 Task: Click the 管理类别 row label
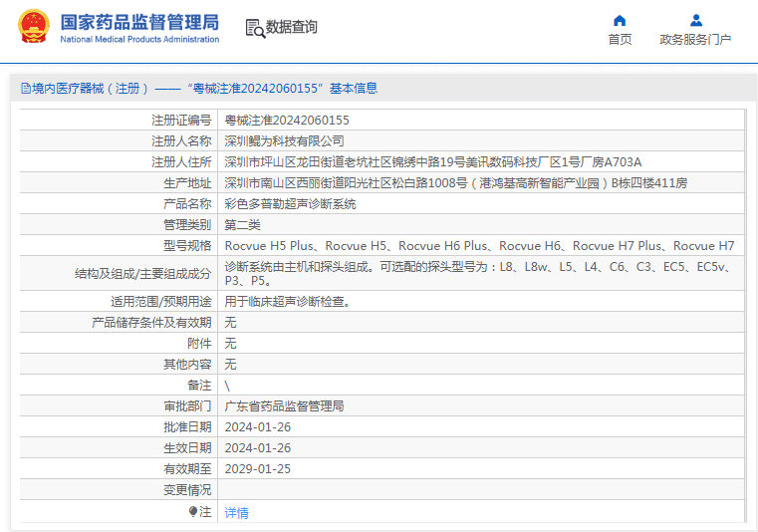187,225
